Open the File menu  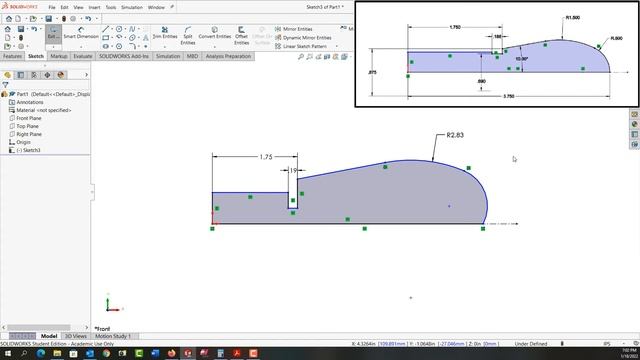[x=52, y=7]
